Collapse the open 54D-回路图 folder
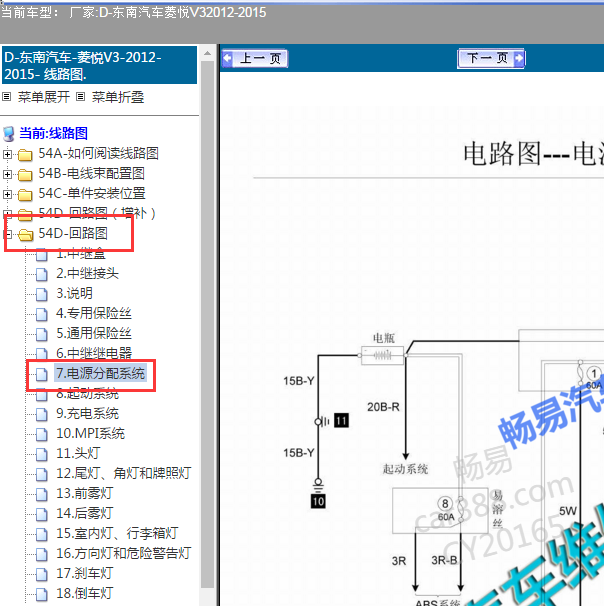 pyautogui.click(x=8, y=234)
